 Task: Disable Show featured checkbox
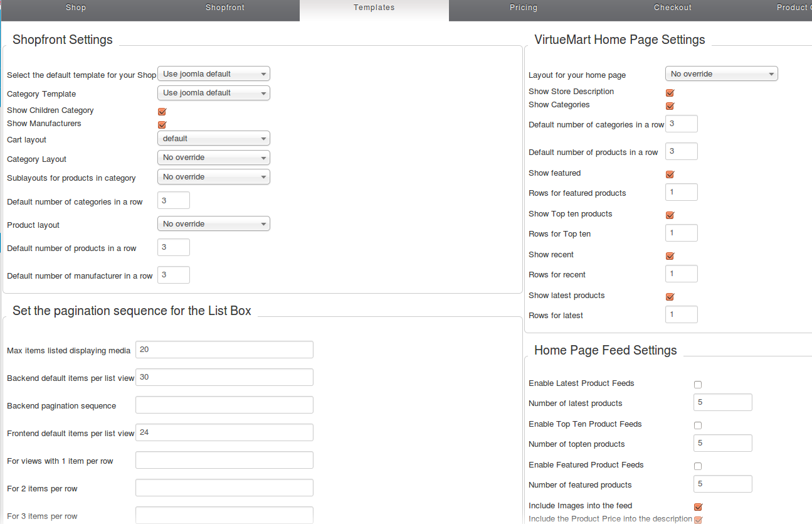[670, 174]
